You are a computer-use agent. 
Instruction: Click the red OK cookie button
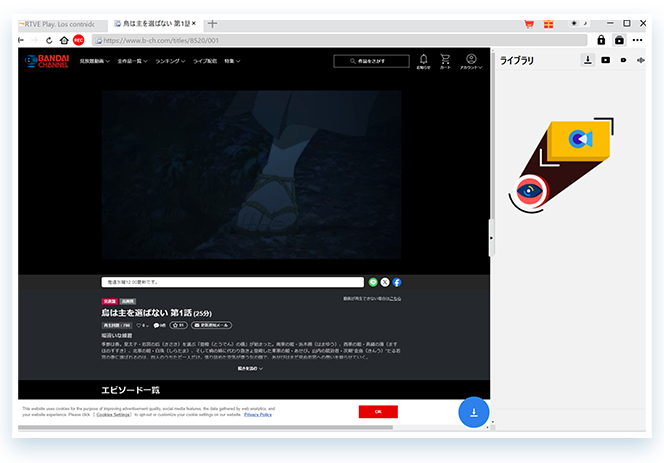pyautogui.click(x=378, y=412)
